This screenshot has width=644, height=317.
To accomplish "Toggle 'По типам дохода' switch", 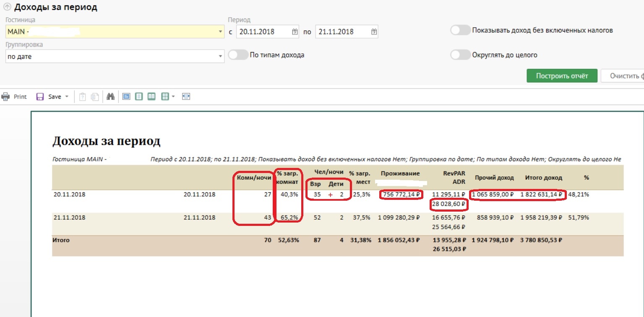I will click(238, 55).
